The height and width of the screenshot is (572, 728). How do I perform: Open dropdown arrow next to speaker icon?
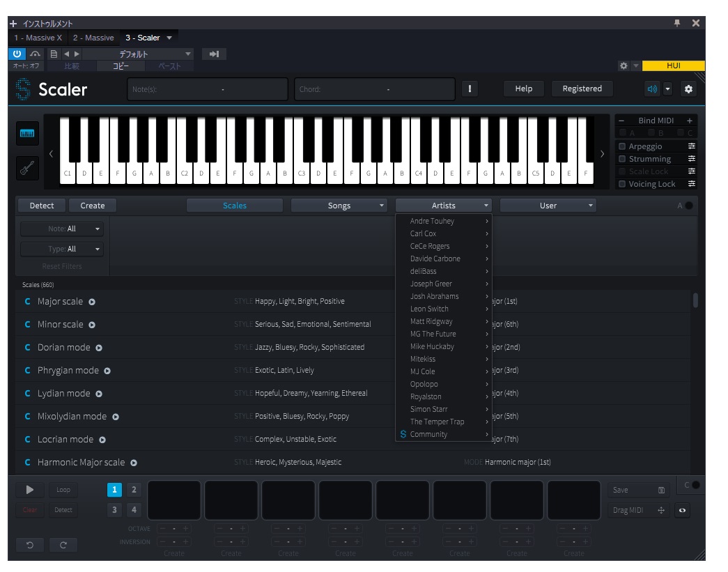667,88
